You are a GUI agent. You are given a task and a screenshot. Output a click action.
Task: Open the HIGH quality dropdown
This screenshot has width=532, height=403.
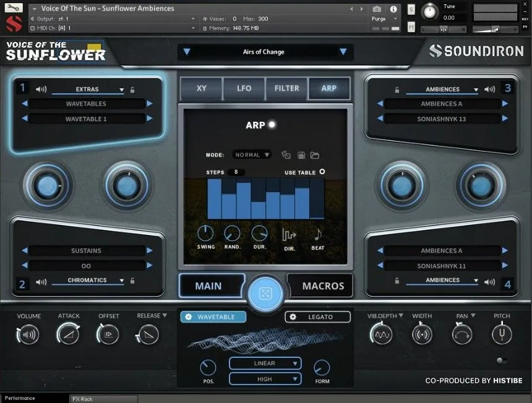click(265, 379)
